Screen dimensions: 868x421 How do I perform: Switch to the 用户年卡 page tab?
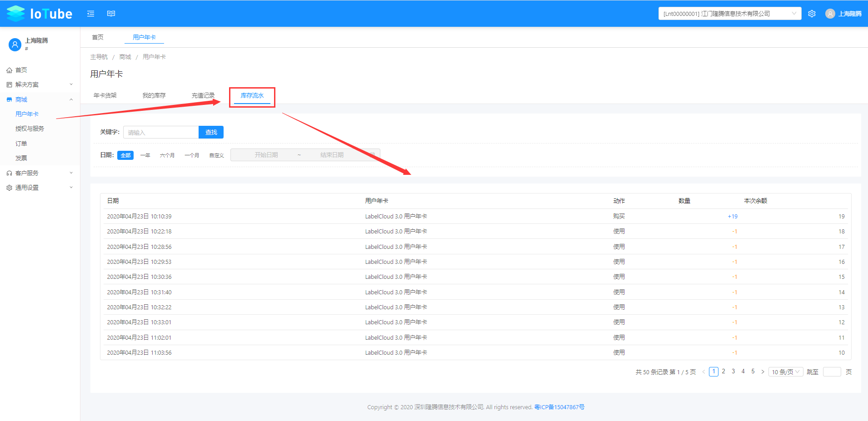tap(144, 37)
